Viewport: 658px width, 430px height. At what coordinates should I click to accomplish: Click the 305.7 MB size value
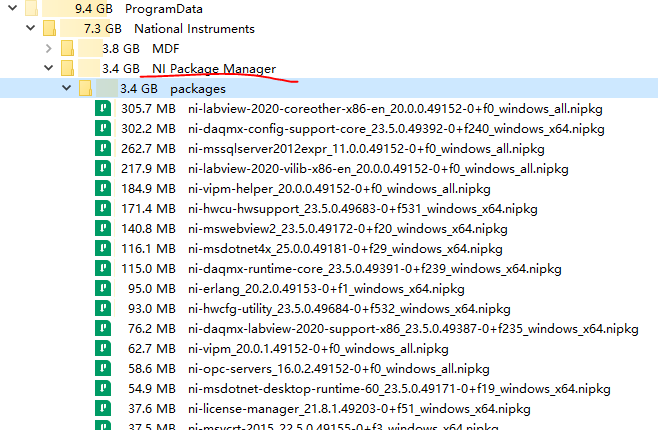[148, 109]
